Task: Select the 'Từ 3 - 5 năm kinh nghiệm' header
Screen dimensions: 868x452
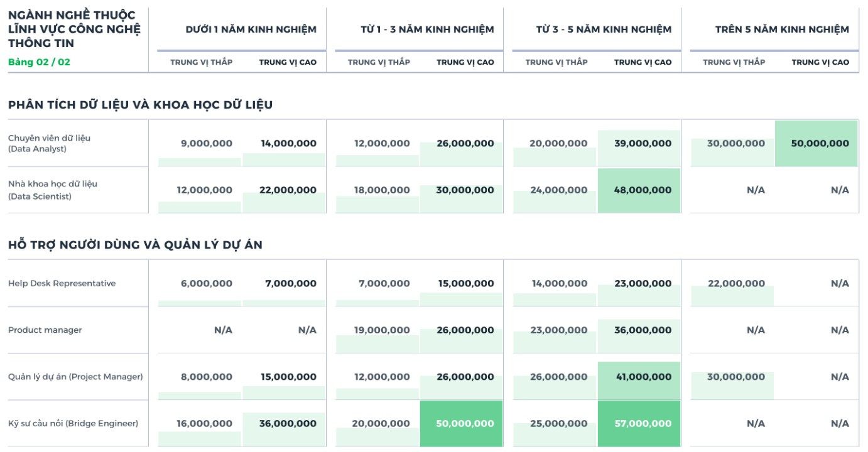Action: (604, 30)
